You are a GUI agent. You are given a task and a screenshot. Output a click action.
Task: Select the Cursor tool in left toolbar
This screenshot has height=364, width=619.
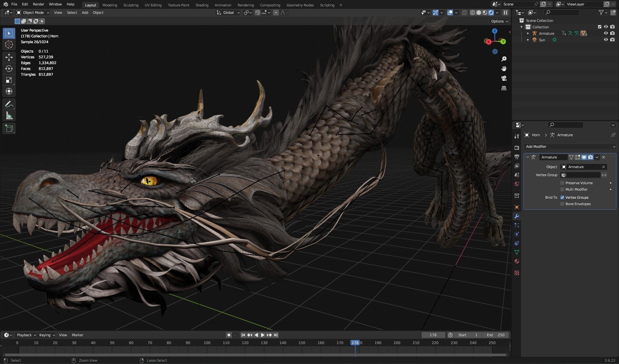pos(9,44)
